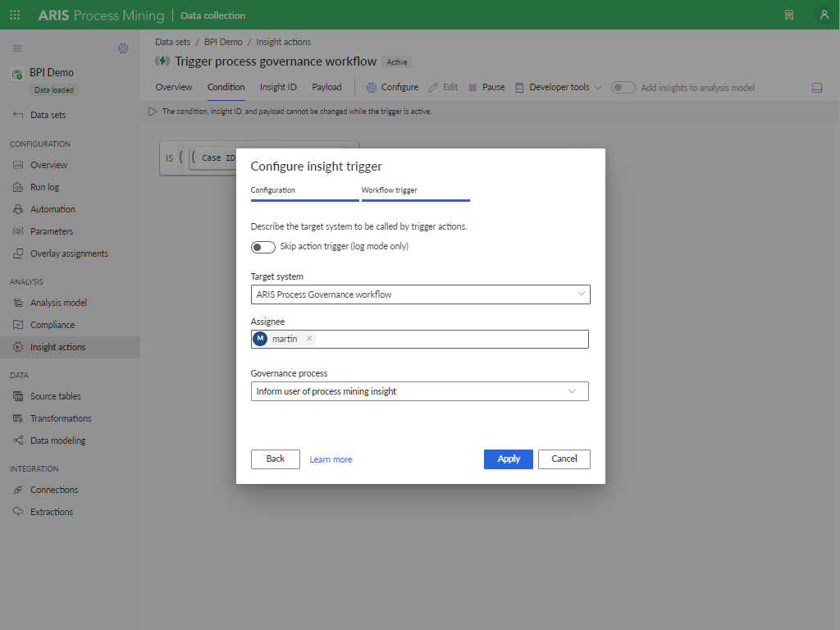Click the BPI Demo data set icon

[16, 74]
